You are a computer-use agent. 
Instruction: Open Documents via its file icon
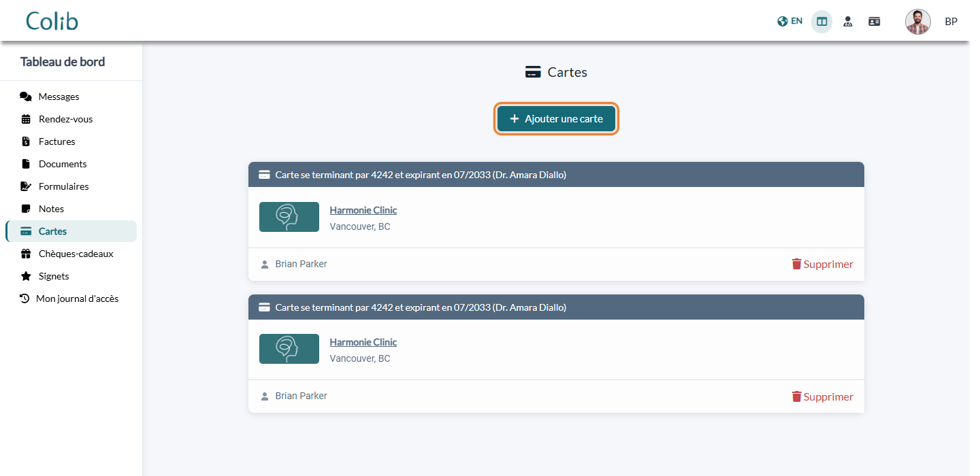26,164
